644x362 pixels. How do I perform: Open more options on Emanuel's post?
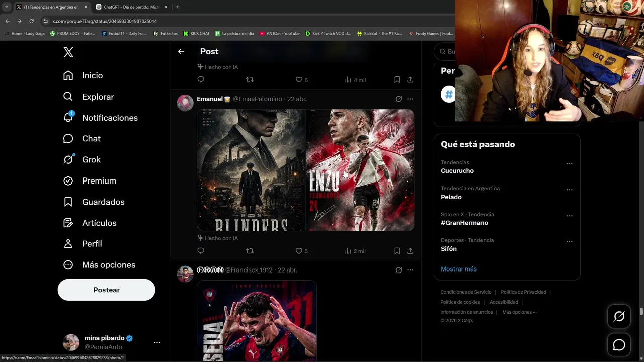(x=410, y=99)
